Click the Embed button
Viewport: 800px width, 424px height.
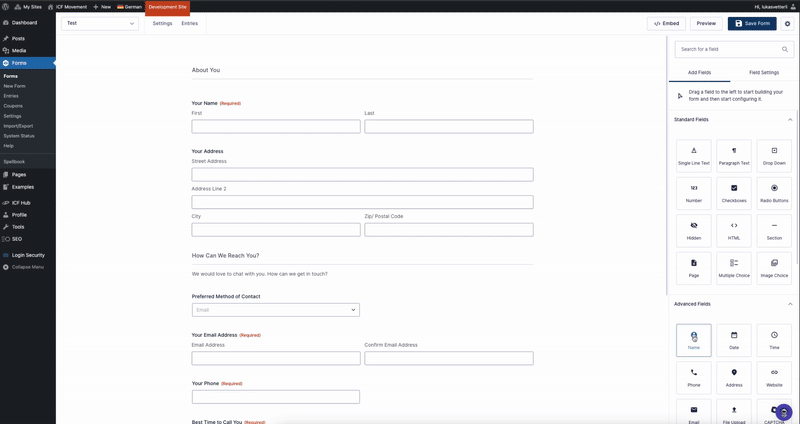[x=666, y=23]
